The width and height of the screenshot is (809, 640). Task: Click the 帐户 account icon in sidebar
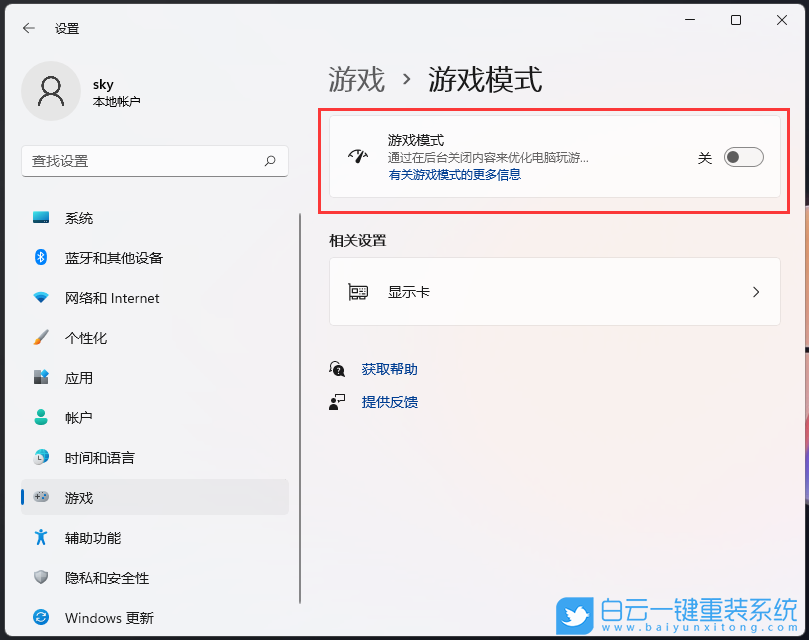tap(40, 417)
